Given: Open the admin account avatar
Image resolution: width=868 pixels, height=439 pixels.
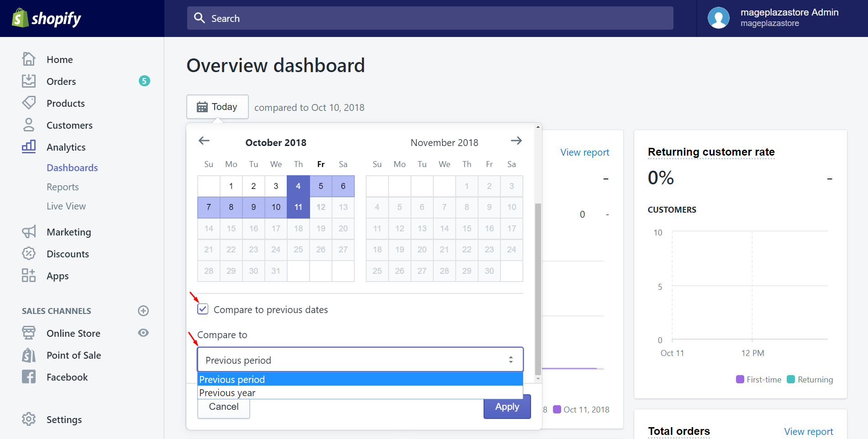Looking at the screenshot, I should [719, 18].
